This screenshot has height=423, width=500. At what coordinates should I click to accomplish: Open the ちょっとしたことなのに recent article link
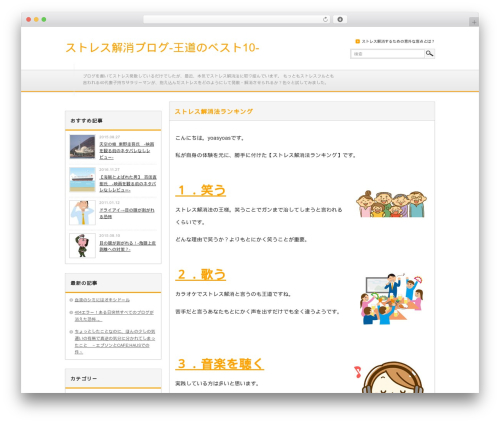[115, 342]
